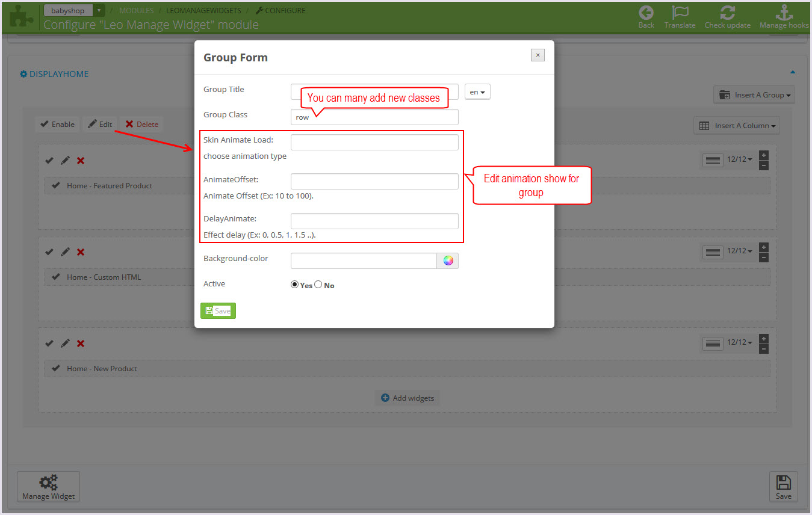Click Home - New Product widget row
Viewport: 812px width, 515px height.
[407, 368]
